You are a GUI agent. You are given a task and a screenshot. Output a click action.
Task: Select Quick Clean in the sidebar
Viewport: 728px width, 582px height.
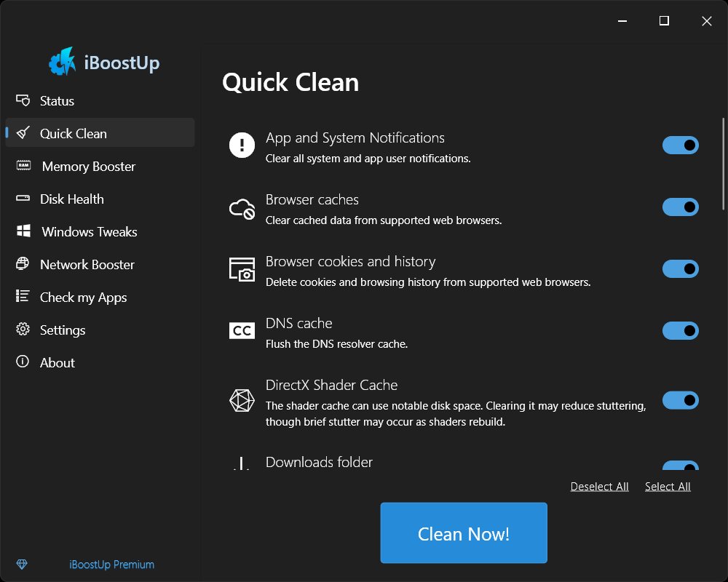[x=100, y=132]
